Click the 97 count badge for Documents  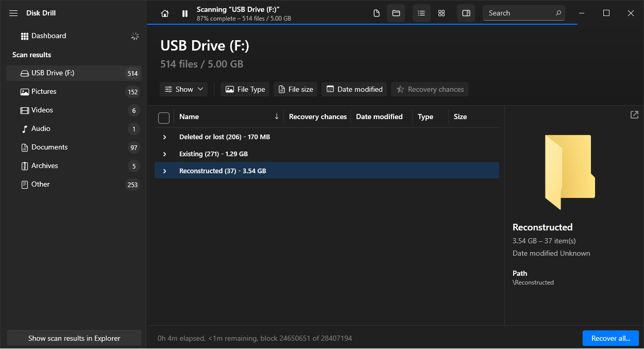coord(134,147)
